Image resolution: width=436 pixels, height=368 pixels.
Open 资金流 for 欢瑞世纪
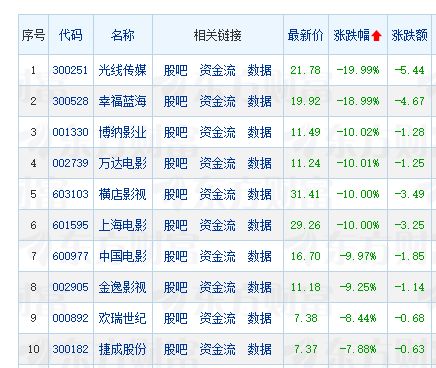(217, 318)
